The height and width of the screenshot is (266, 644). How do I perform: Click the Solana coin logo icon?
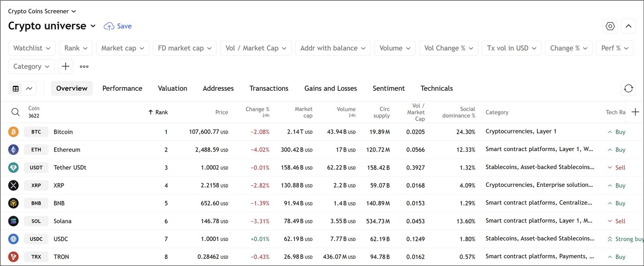point(13,221)
